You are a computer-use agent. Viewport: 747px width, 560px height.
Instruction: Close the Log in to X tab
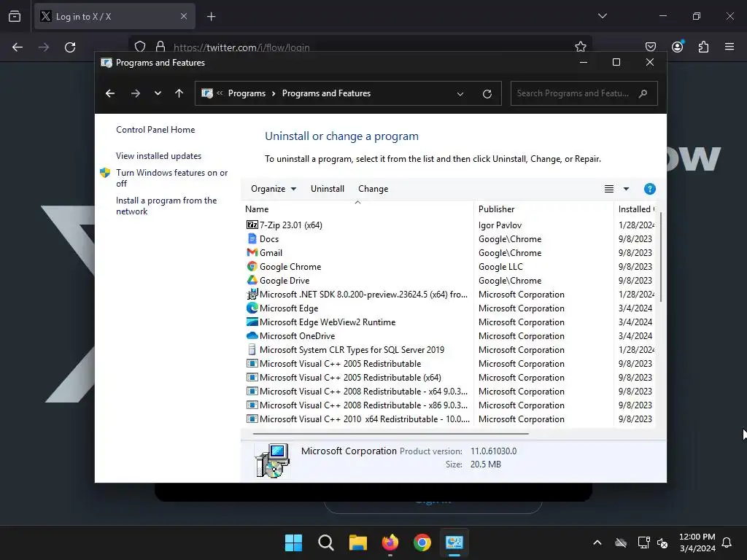(183, 17)
